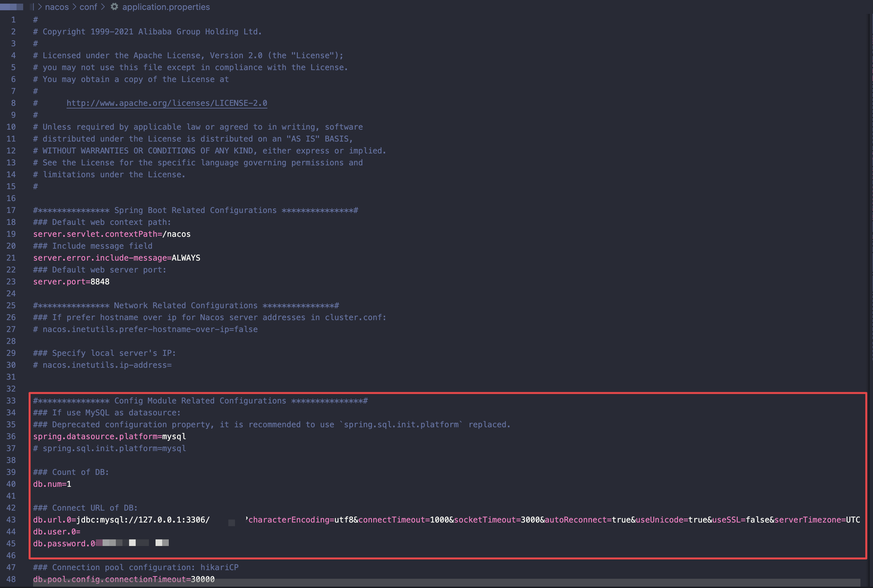Open the Apache LICENSE-2.0 URL link
Screen dimensions: 873x588
[x=166, y=103]
